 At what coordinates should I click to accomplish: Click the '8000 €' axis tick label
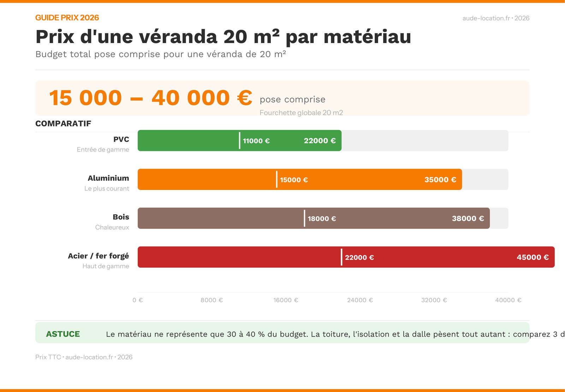coord(212,300)
